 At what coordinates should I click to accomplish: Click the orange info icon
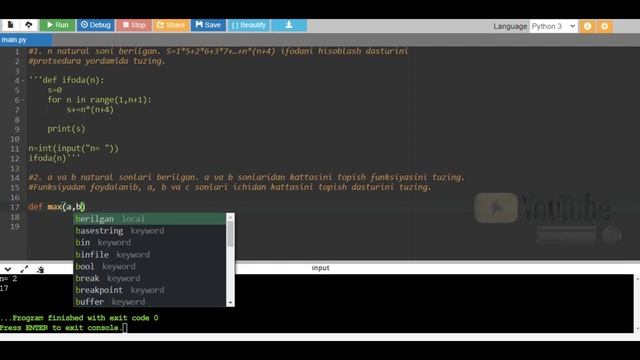coord(587,27)
